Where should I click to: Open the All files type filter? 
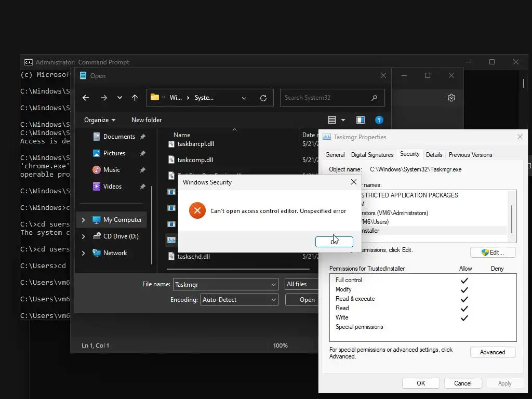tap(301, 284)
